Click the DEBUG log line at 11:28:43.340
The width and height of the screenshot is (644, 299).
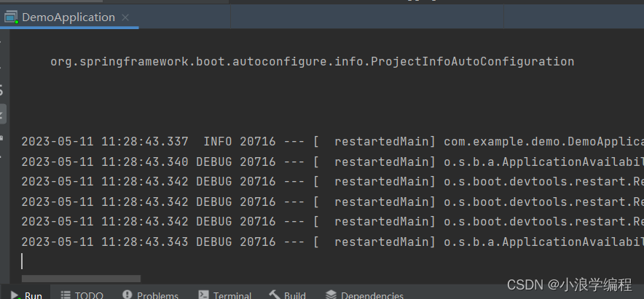point(333,162)
